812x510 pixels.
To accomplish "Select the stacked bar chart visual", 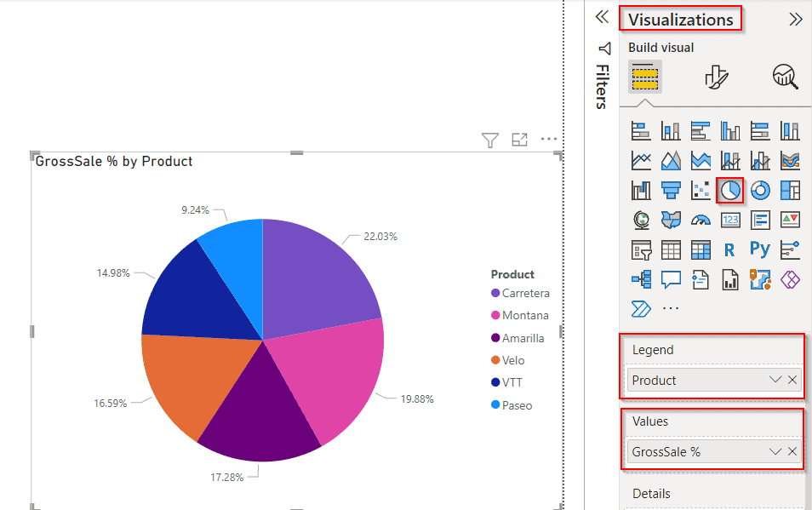I will coord(641,131).
